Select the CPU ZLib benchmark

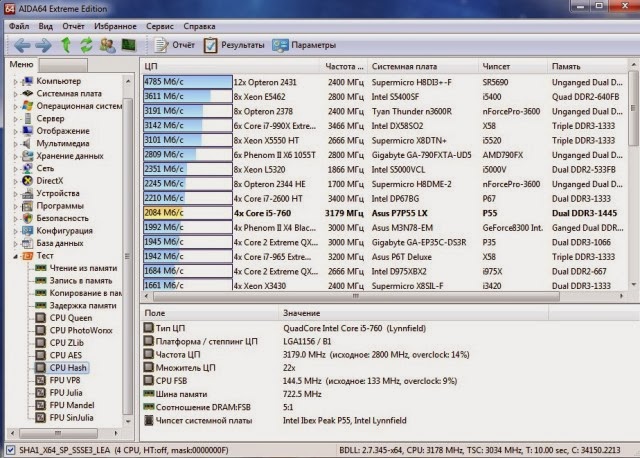coord(67,343)
